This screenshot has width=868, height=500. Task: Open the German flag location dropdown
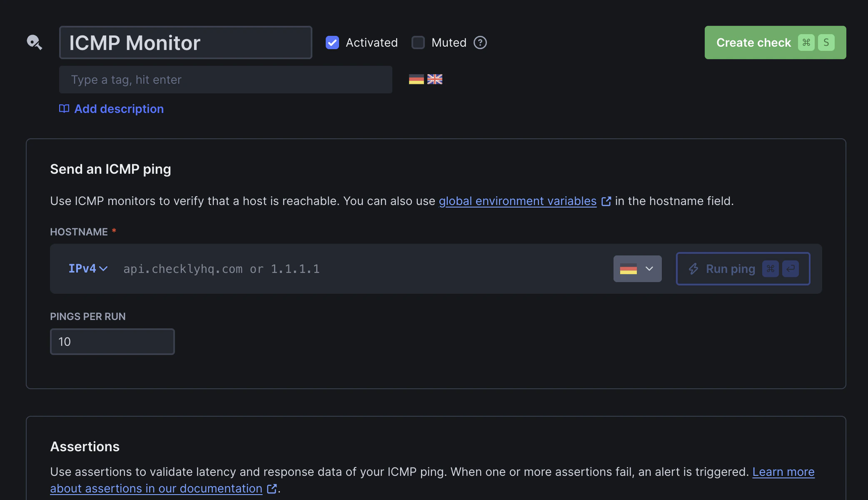pyautogui.click(x=637, y=269)
